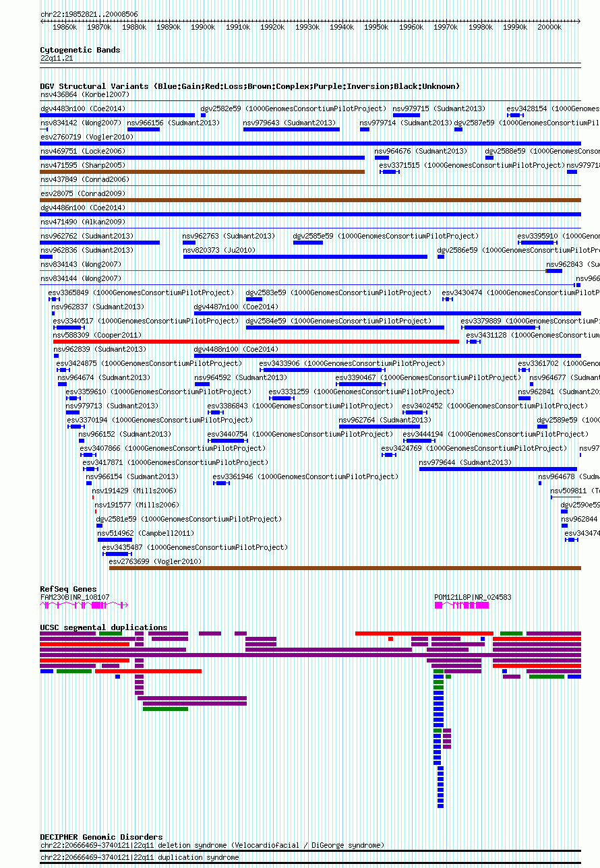Viewport: 600px width, 868px height.
Task: Click variant label nsv962763 (Sudmant2013)
Action: [229, 236]
